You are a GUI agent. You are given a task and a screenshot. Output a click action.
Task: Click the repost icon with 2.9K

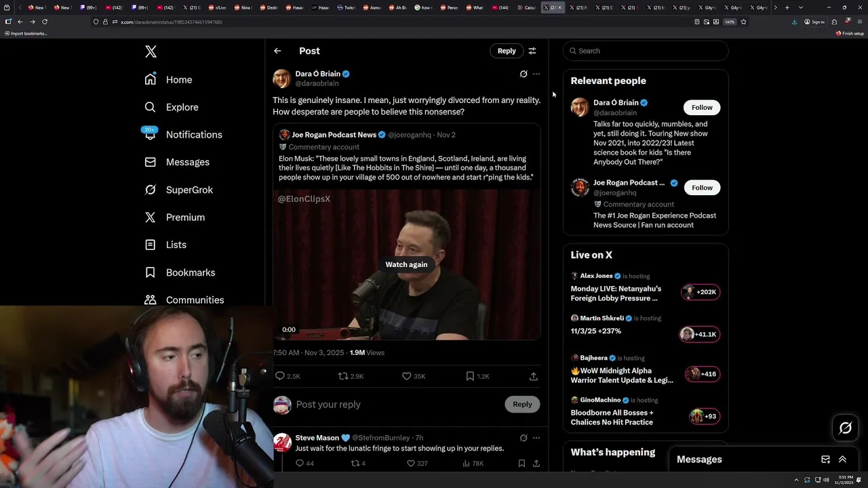tap(343, 376)
